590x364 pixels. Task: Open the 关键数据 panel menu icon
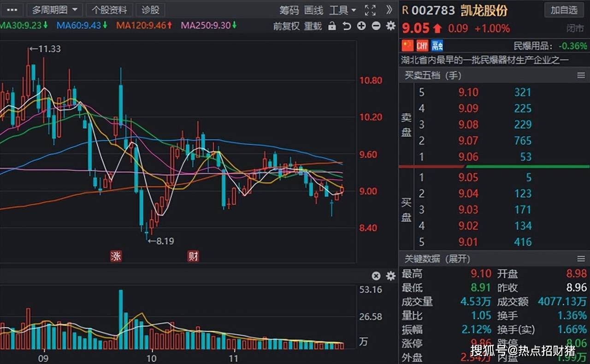coord(581,259)
